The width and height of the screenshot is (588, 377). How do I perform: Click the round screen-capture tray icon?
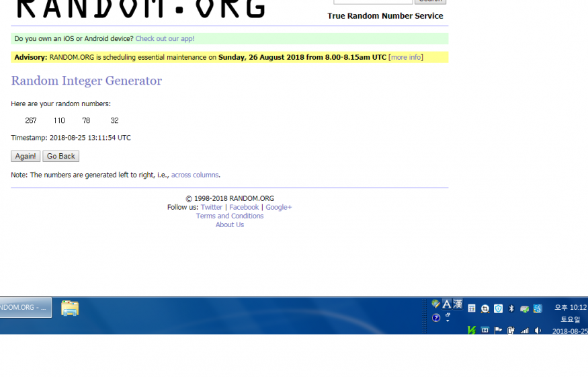coord(485,308)
